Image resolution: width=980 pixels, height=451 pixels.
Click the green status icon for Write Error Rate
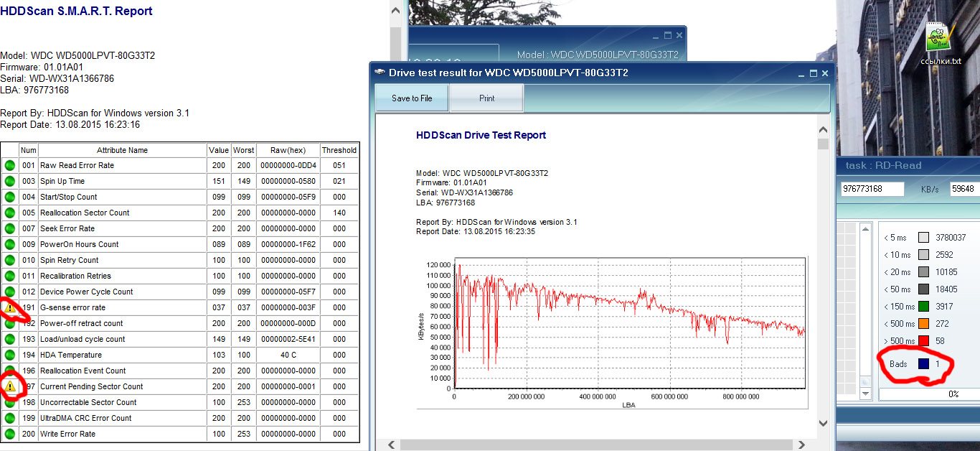point(10,434)
